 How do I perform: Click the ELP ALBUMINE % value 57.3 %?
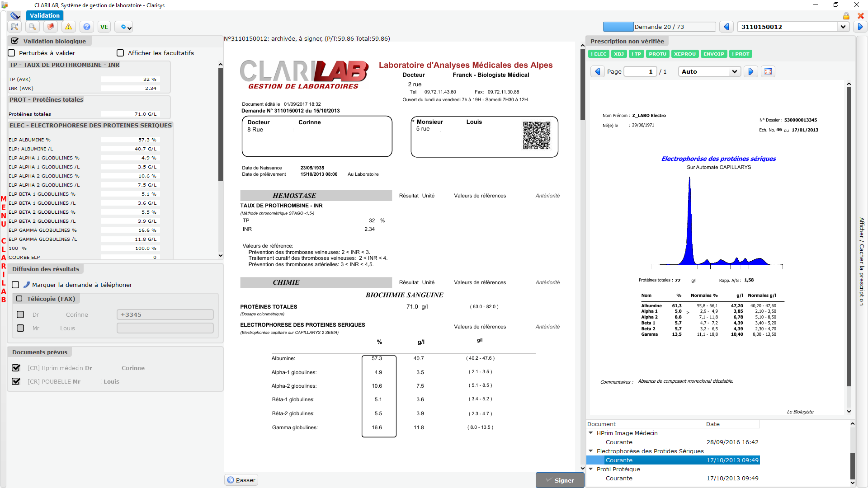click(x=130, y=140)
